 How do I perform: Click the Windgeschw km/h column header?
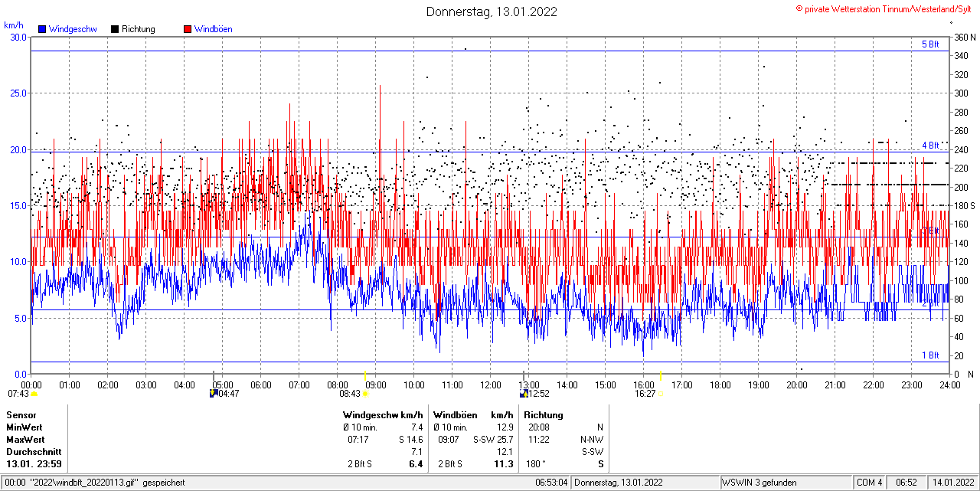(x=383, y=414)
